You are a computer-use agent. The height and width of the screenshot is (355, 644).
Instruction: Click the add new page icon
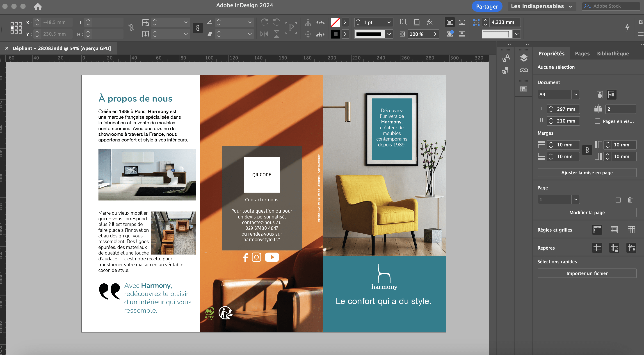click(618, 200)
